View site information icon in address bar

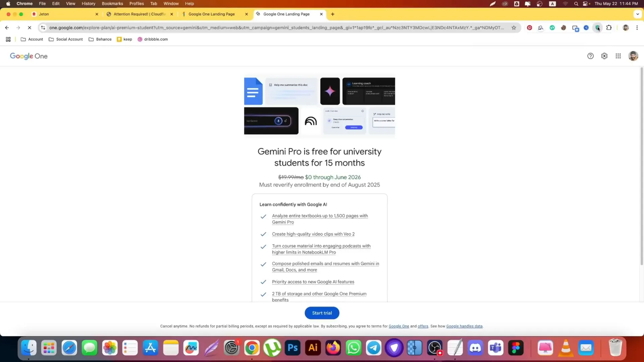coord(43,28)
